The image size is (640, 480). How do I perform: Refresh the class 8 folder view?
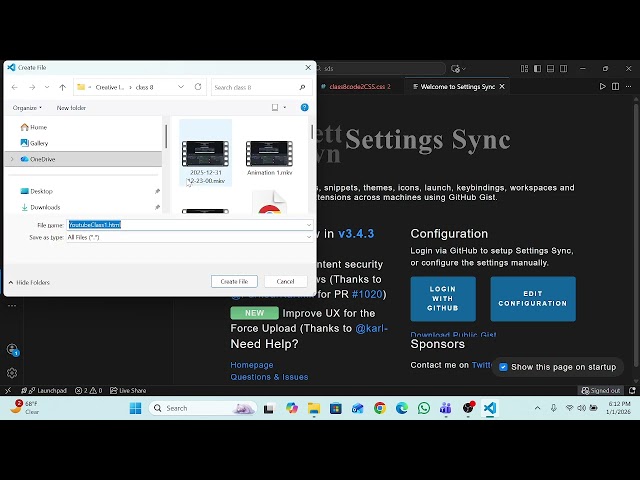[198, 87]
